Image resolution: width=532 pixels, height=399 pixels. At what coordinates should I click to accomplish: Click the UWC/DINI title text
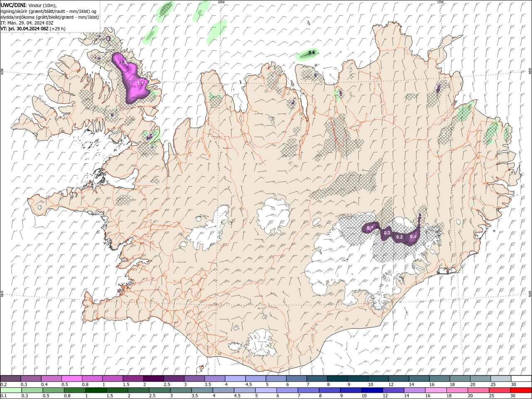[x=13, y=5]
